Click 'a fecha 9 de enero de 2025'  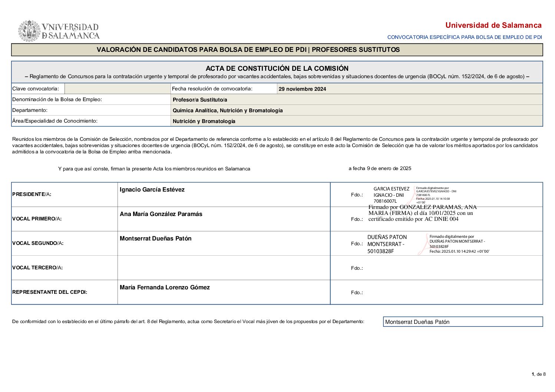click(380, 168)
